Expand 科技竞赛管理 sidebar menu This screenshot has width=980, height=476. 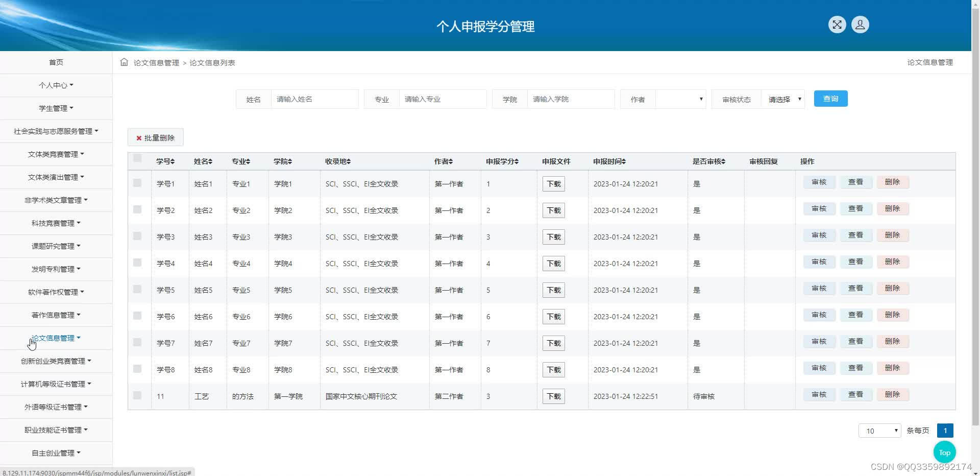coord(56,223)
